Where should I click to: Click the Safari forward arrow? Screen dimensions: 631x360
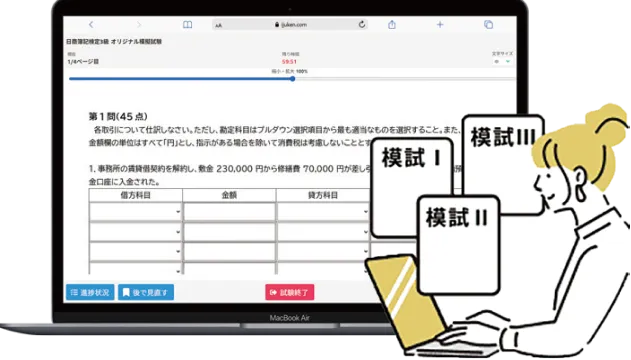pos(139,25)
